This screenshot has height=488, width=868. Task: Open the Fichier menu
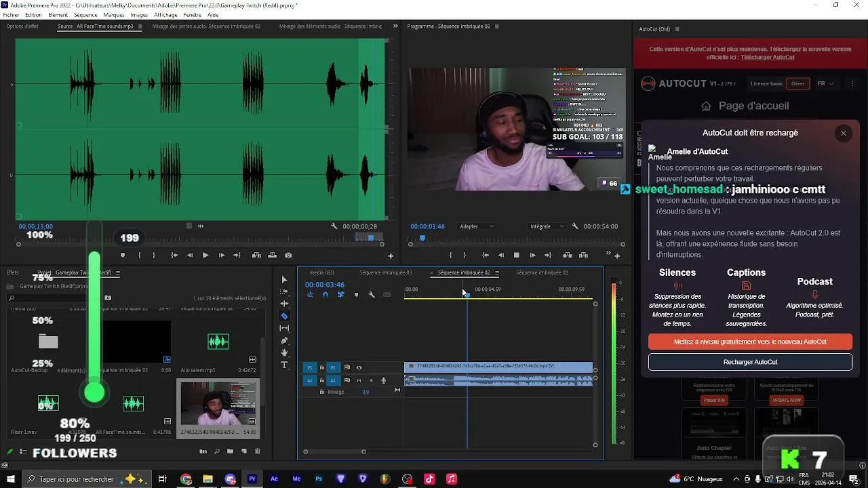(x=11, y=15)
